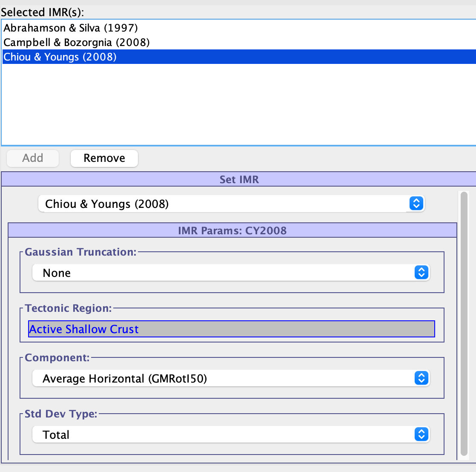Click the Selected IMR(s) label
Screen dimensions: 476x472
[x=43, y=12]
